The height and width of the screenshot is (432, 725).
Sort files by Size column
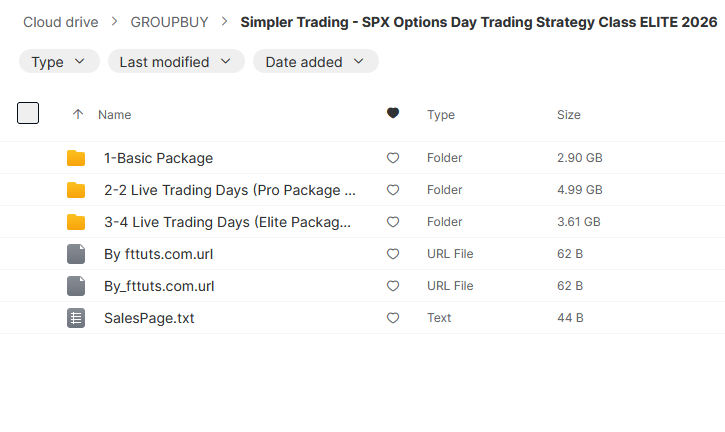click(568, 115)
